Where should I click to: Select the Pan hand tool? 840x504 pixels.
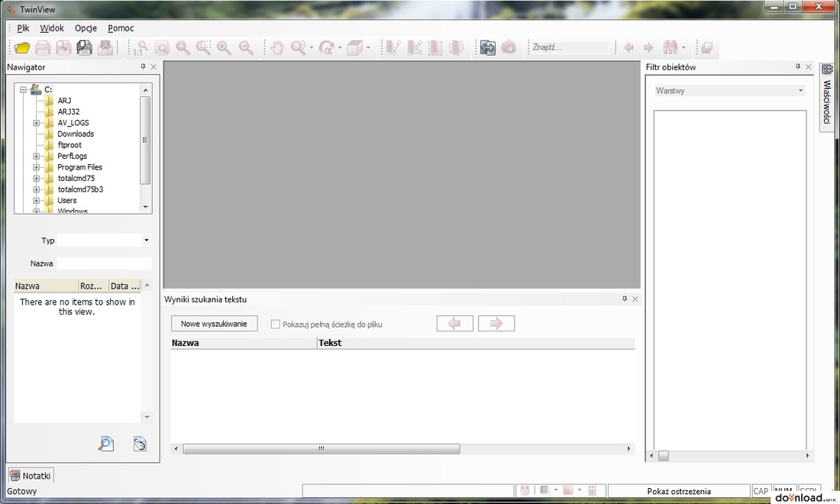coord(276,47)
